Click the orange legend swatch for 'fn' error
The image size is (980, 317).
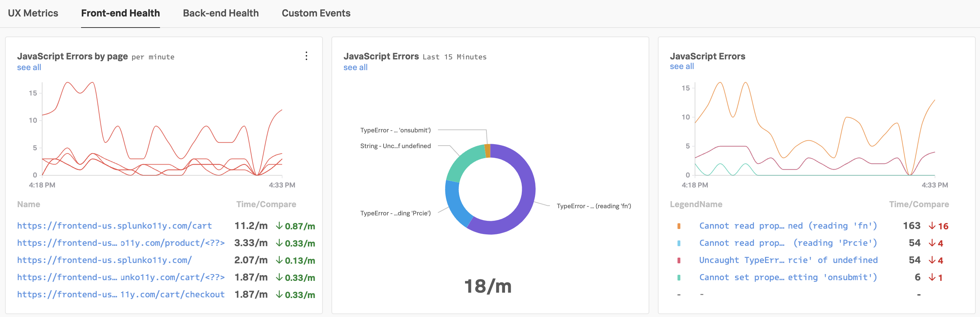point(679,226)
